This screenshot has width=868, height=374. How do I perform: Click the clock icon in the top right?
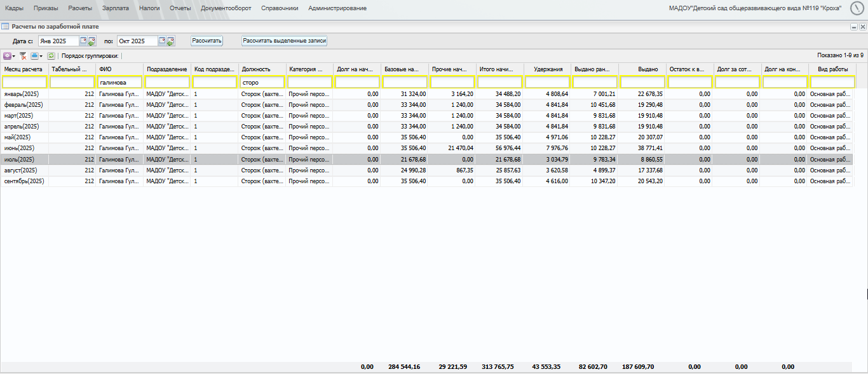(857, 8)
